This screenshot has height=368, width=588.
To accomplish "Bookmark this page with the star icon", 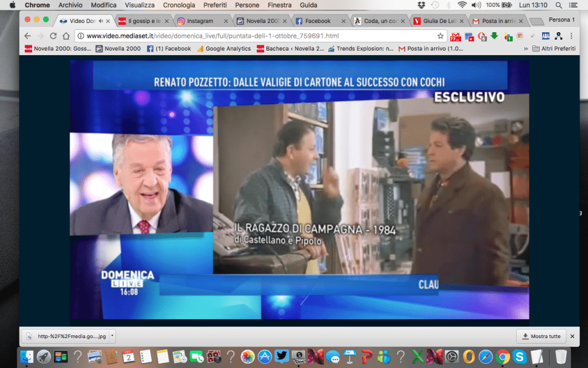I will pos(440,36).
